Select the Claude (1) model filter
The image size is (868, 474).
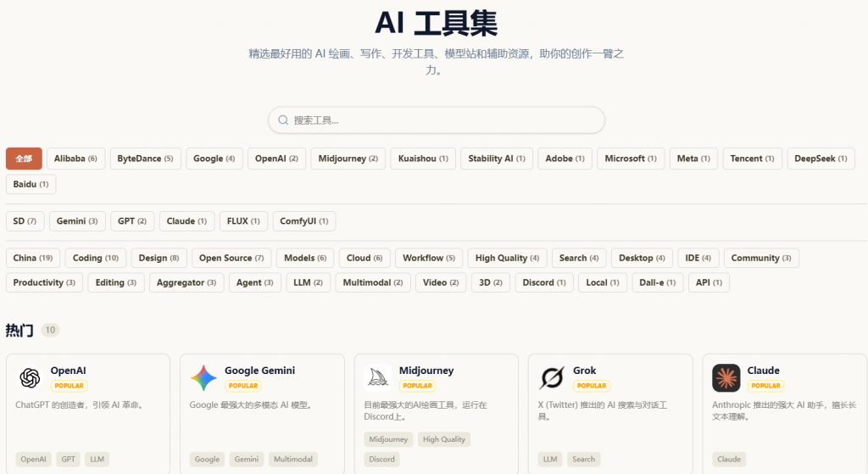[186, 221]
